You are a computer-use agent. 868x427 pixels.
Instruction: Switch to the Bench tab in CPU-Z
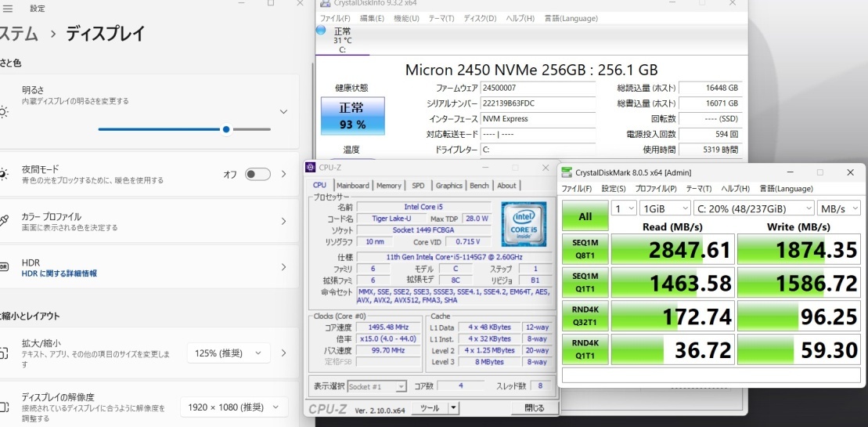pyautogui.click(x=479, y=186)
